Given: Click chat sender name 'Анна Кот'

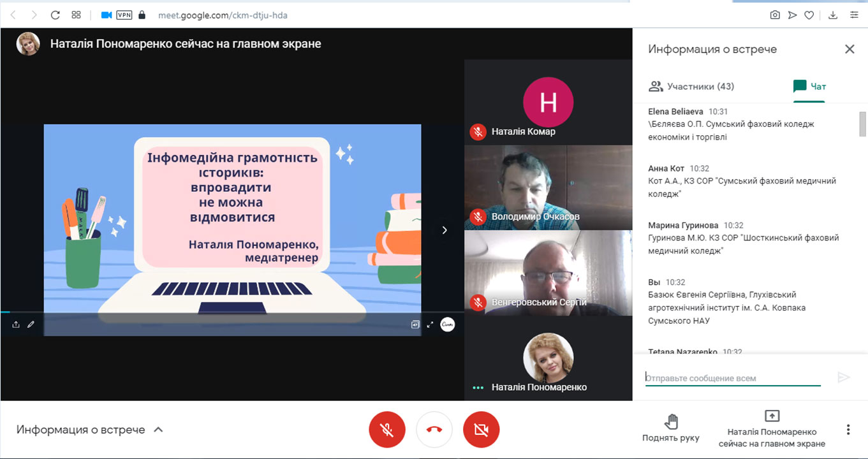Looking at the screenshot, I should [666, 168].
